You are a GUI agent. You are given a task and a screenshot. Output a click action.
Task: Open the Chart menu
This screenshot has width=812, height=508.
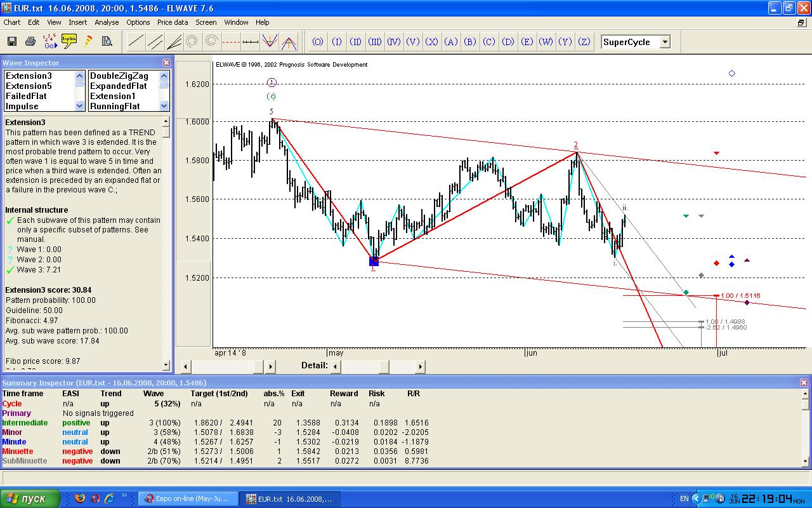click(x=12, y=22)
